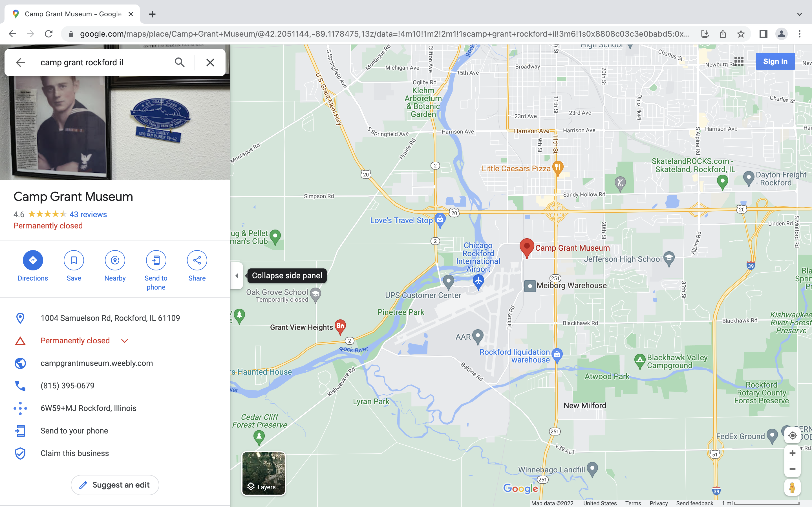
Task: Click the Directions icon button
Action: 32,260
